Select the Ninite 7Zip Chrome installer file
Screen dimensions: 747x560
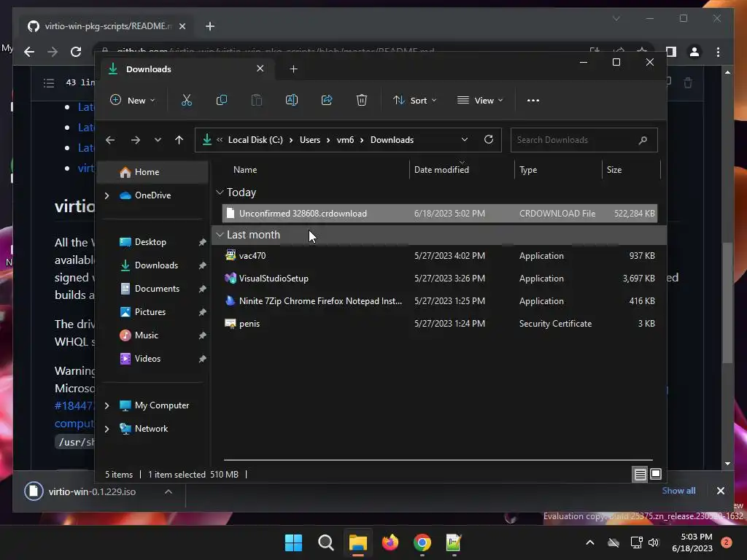click(439, 301)
